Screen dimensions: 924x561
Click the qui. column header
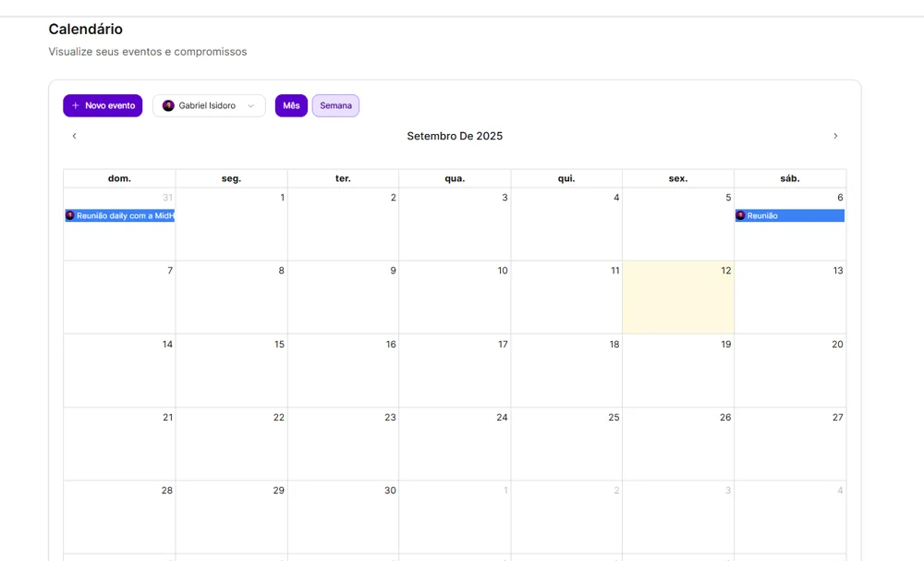tap(566, 178)
